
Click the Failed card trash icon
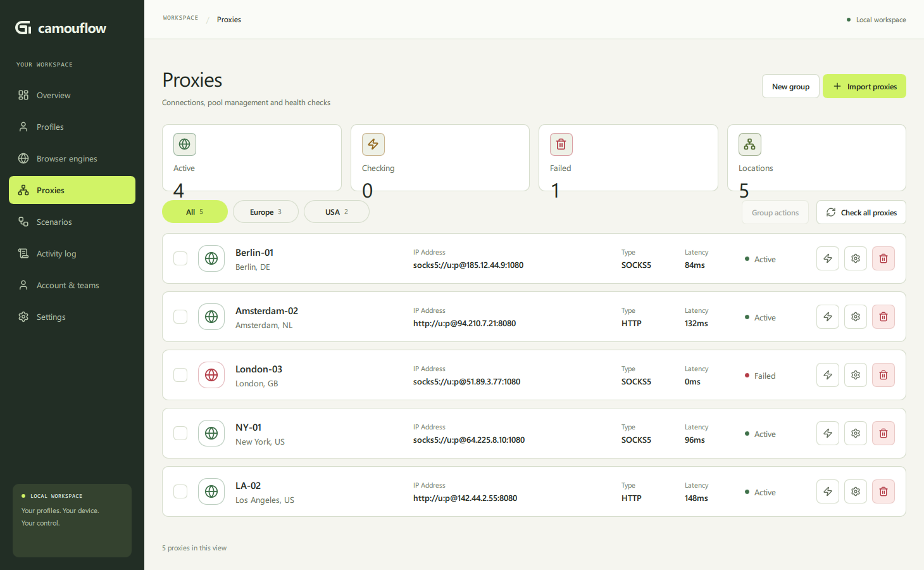(561, 144)
